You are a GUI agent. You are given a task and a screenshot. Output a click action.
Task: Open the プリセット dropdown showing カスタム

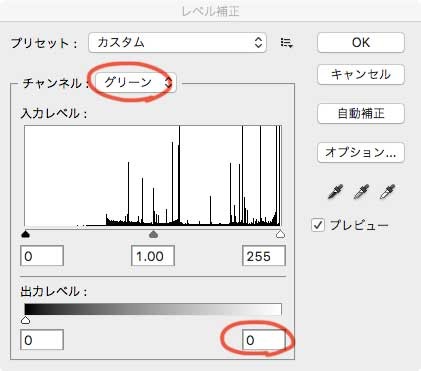177,43
